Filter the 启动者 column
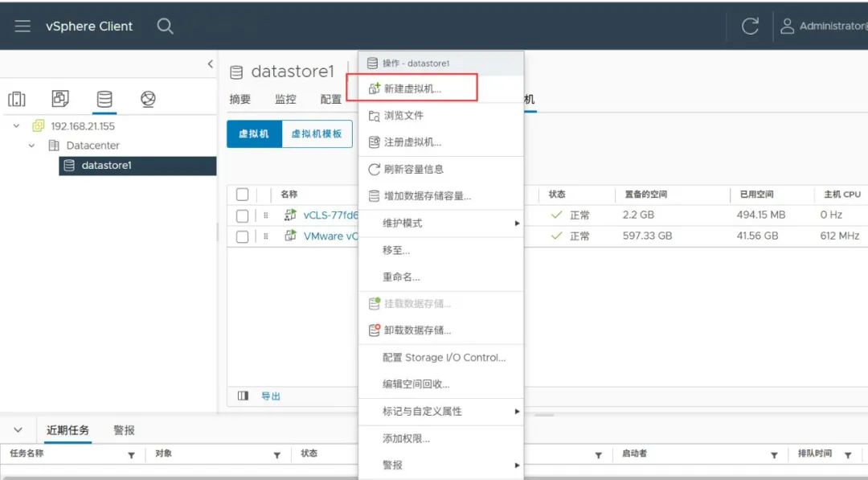Viewport: 868px width, 480px height. [774, 455]
